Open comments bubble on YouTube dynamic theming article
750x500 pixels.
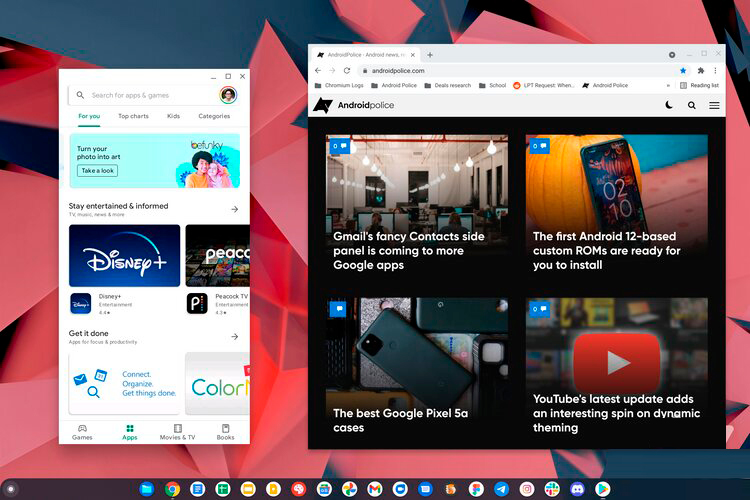click(x=540, y=309)
